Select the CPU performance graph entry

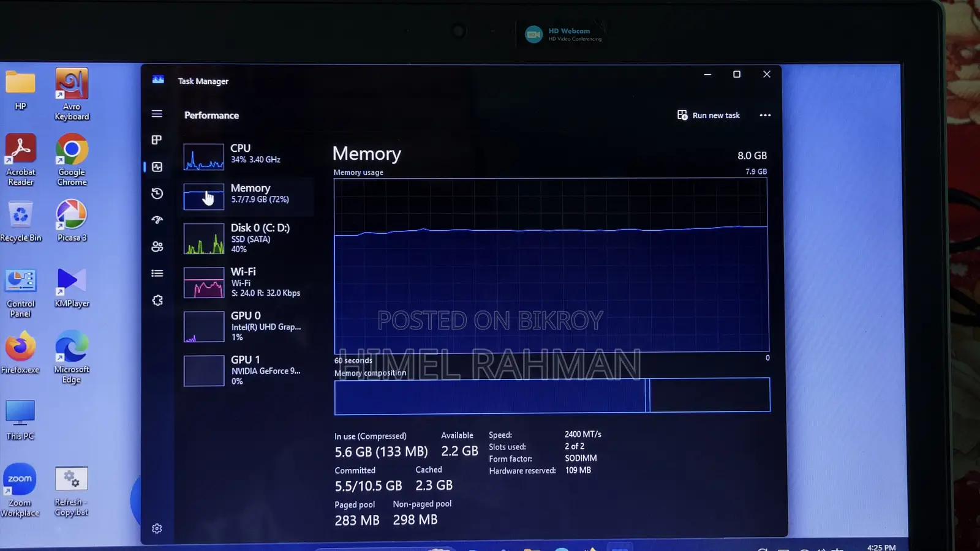click(247, 156)
